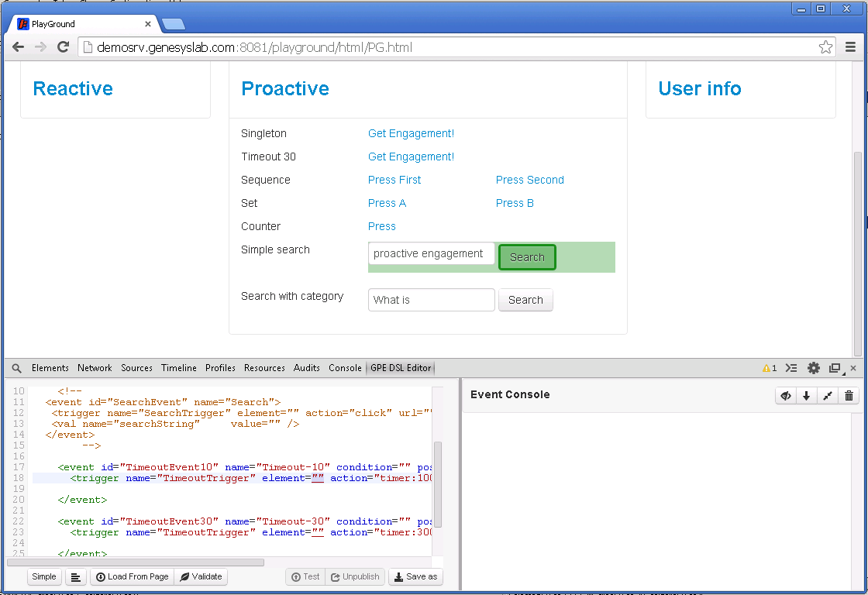Open the Network tab
The width and height of the screenshot is (868, 595).
95,368
